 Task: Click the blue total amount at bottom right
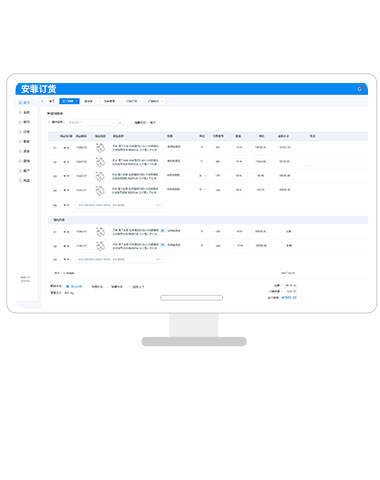pyautogui.click(x=289, y=297)
